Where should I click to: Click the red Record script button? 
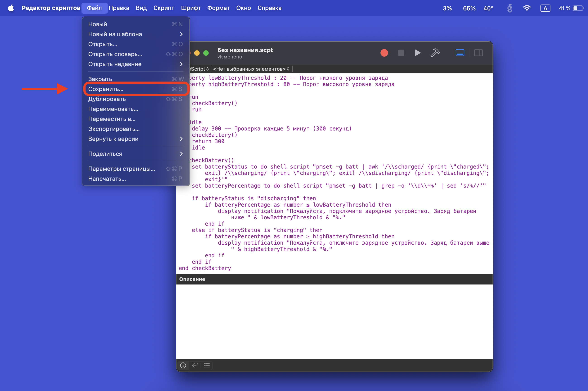pyautogui.click(x=384, y=53)
